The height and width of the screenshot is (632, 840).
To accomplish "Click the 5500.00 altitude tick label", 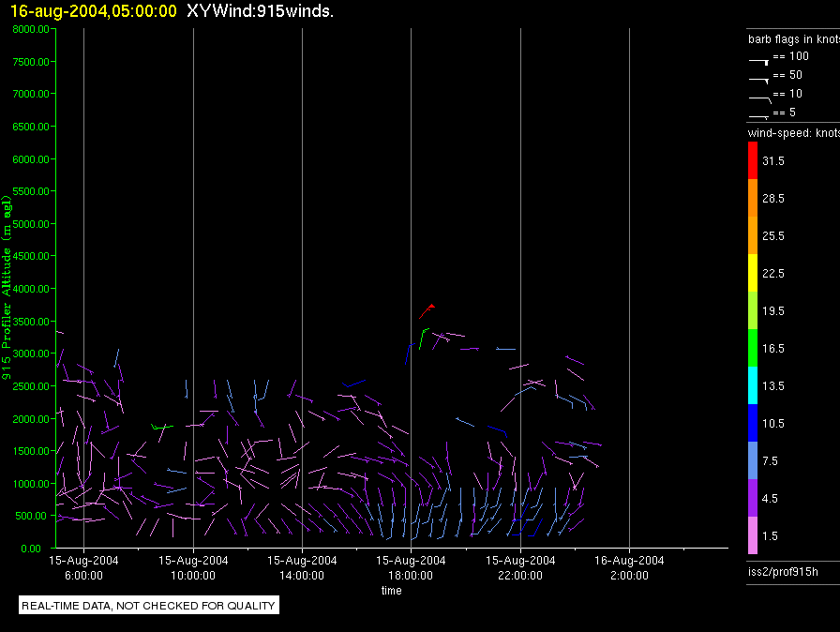I will (x=31, y=191).
